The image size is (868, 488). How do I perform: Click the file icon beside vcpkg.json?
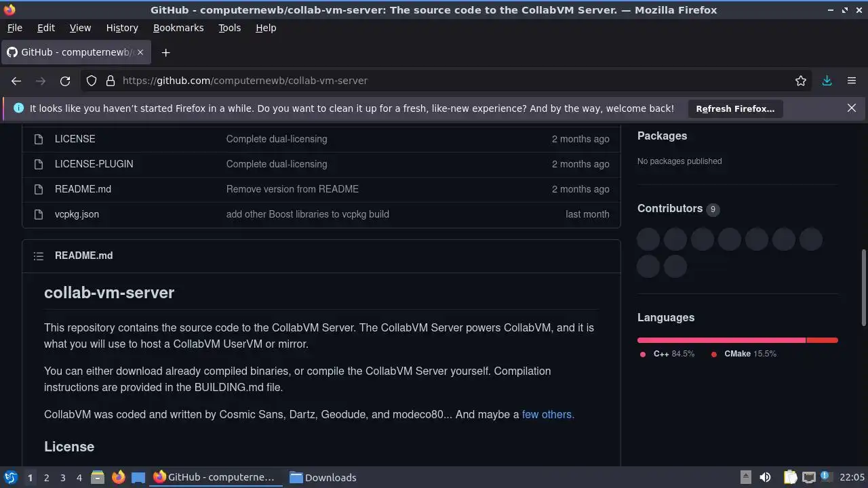click(x=39, y=214)
